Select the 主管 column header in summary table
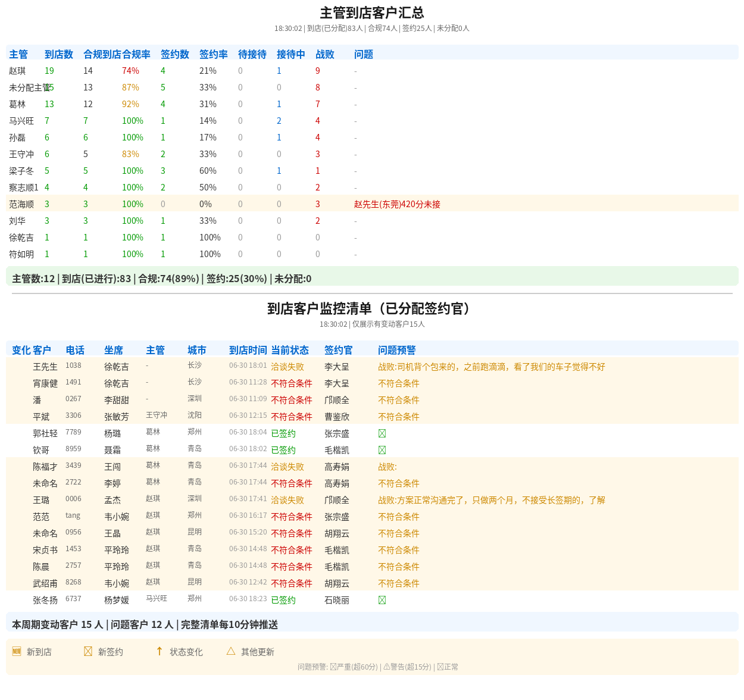Screen dimensions: 744x700 pos(18,54)
